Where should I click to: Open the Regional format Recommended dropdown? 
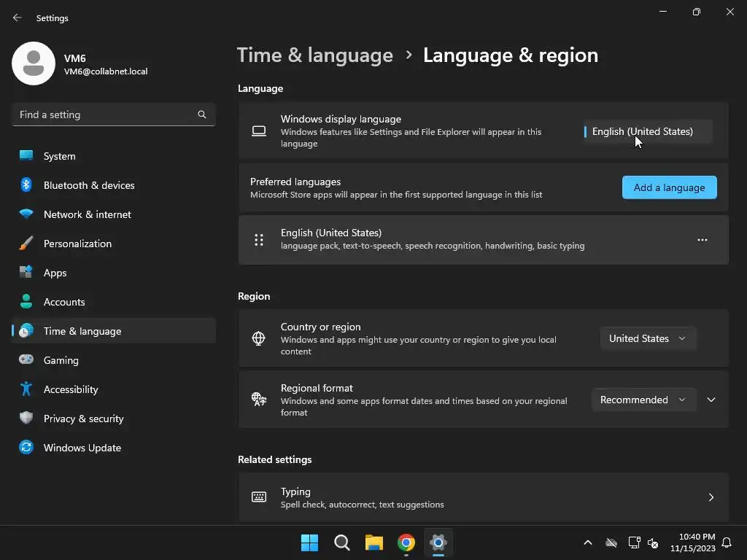pyautogui.click(x=643, y=400)
